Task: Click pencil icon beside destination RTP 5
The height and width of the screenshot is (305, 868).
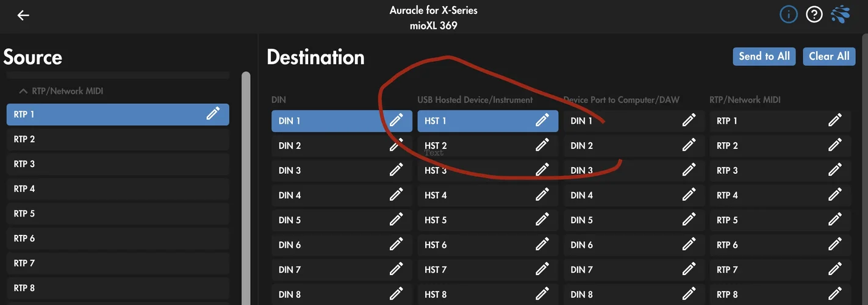Action: 834,220
